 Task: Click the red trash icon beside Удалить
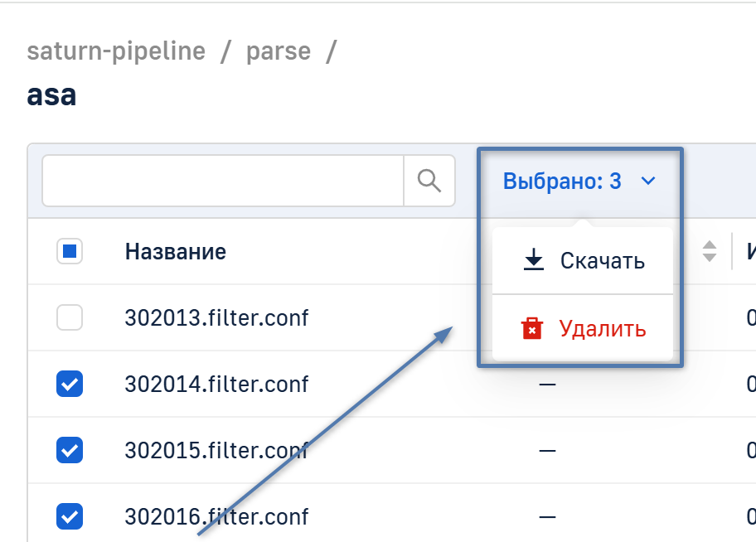(x=532, y=329)
